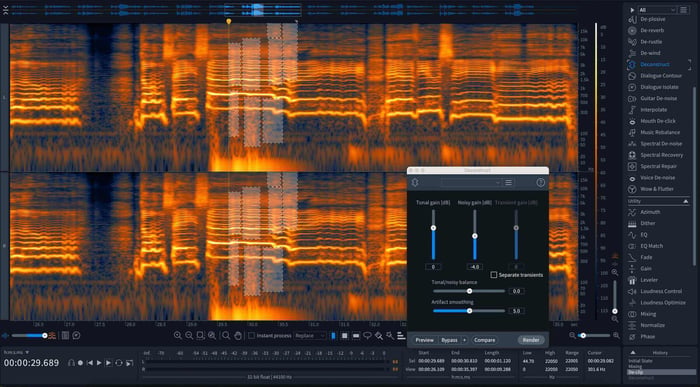Open the Mouth De-click module

pyautogui.click(x=658, y=121)
